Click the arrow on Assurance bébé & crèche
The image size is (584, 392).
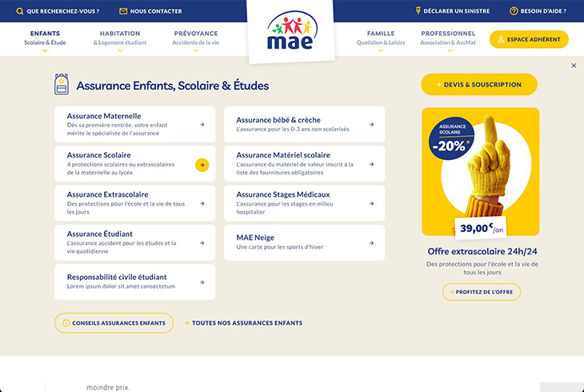(x=371, y=125)
